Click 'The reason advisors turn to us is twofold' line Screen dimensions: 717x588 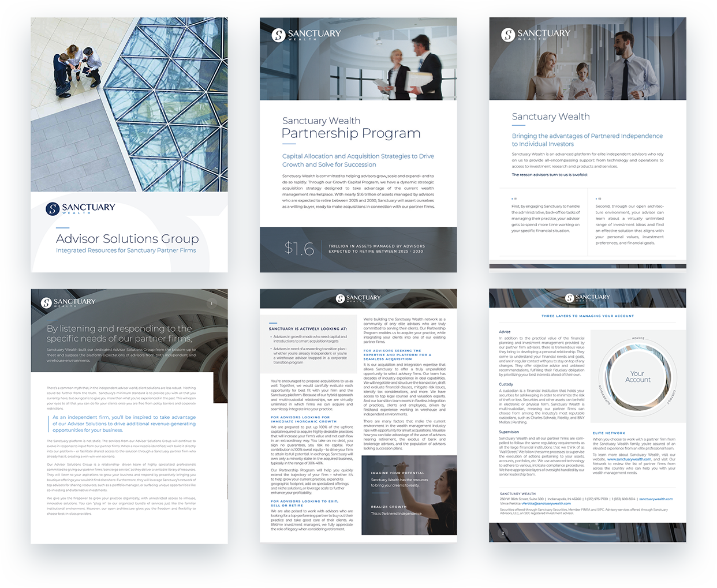(x=549, y=175)
